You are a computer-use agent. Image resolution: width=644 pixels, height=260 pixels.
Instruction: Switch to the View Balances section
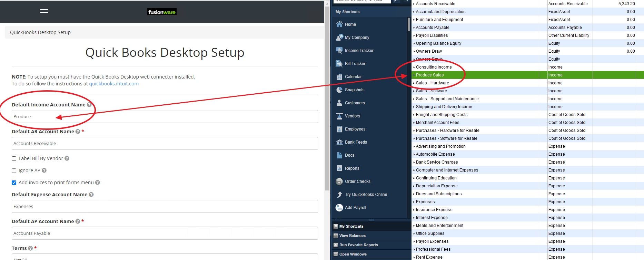click(x=352, y=236)
